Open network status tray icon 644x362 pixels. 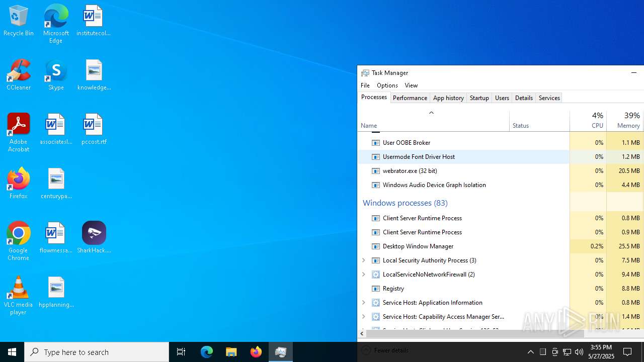[x=567, y=352]
